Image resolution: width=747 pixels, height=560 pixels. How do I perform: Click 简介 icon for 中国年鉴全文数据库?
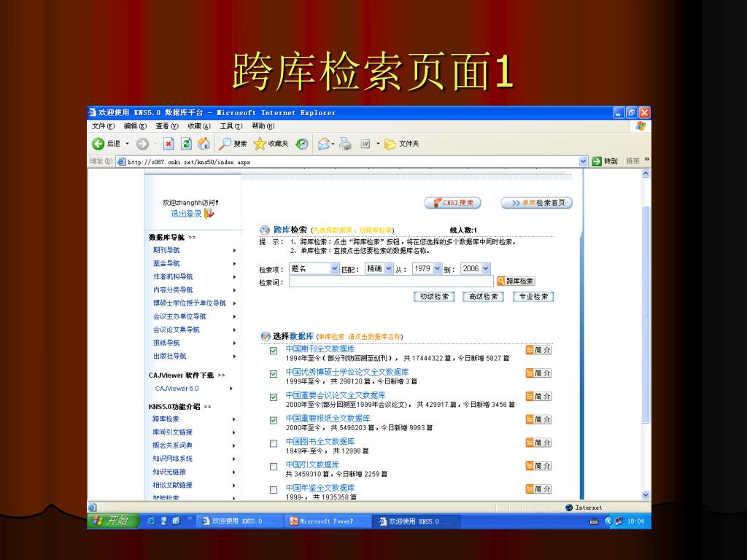(538, 489)
